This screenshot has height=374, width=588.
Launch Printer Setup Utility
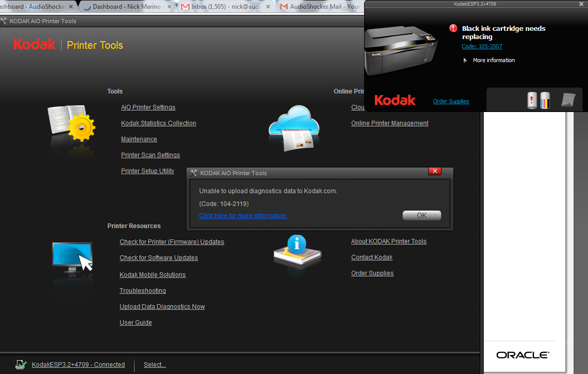147,171
